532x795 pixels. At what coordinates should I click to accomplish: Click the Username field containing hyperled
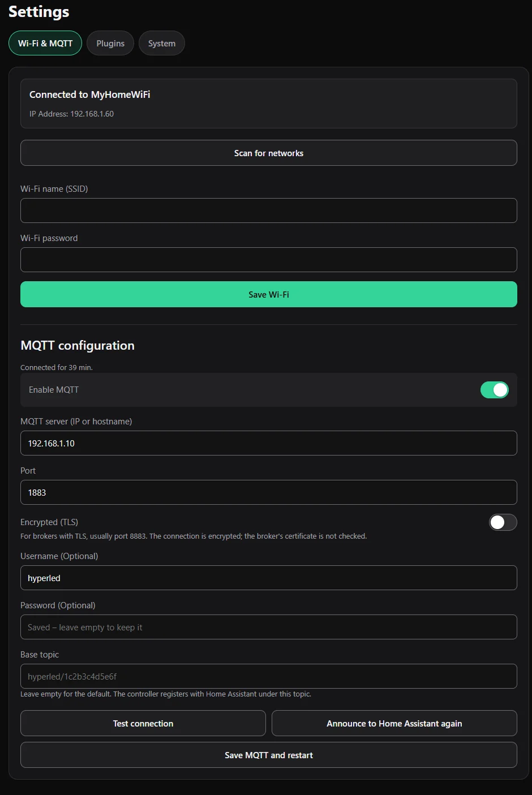point(269,578)
